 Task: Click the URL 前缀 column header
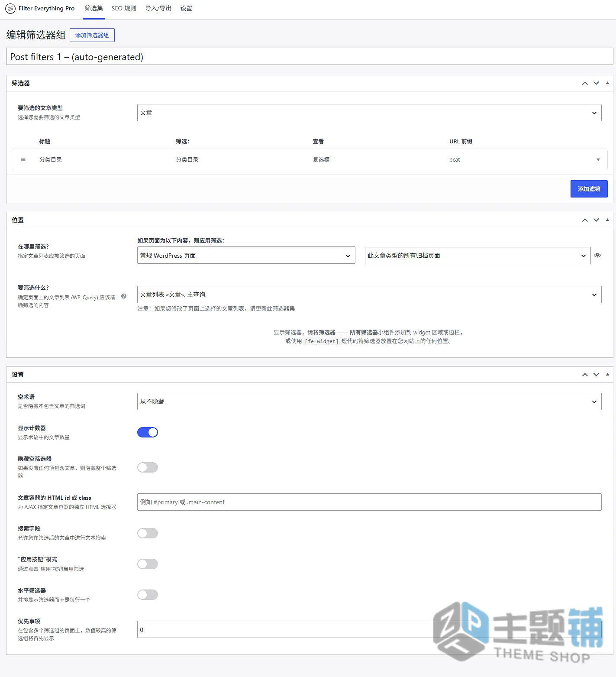pyautogui.click(x=461, y=142)
